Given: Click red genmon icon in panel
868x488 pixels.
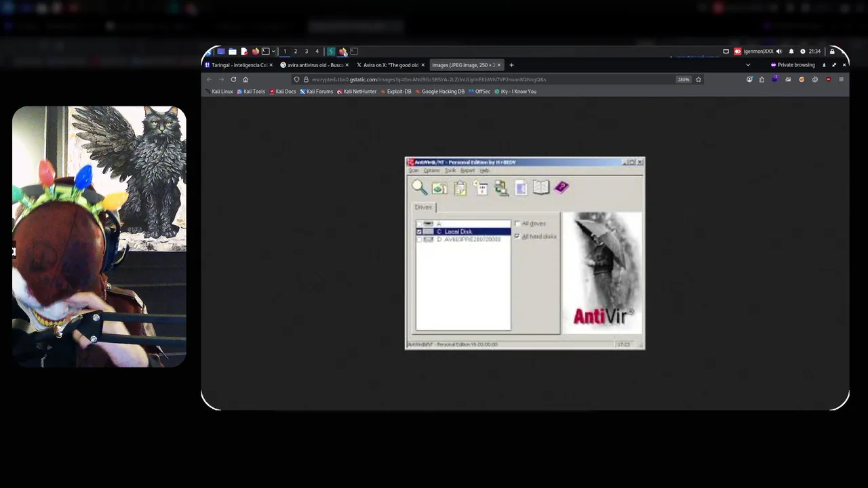Looking at the screenshot, I should 738,52.
